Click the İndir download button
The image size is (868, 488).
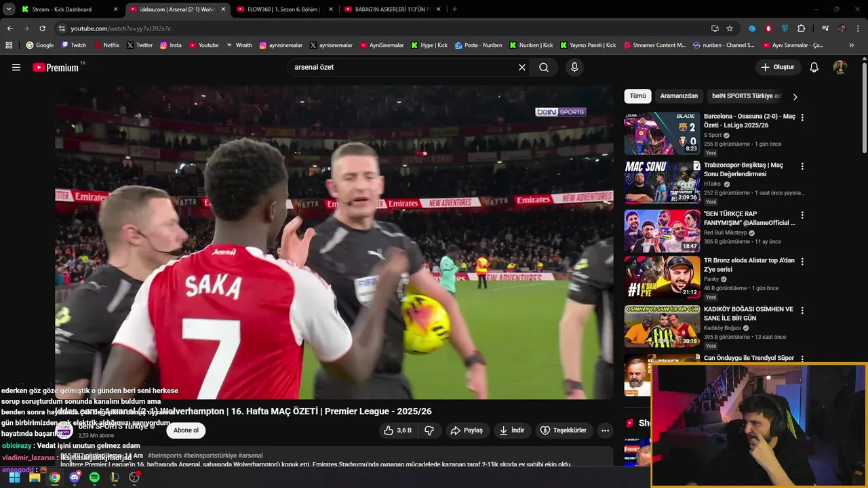(x=512, y=430)
